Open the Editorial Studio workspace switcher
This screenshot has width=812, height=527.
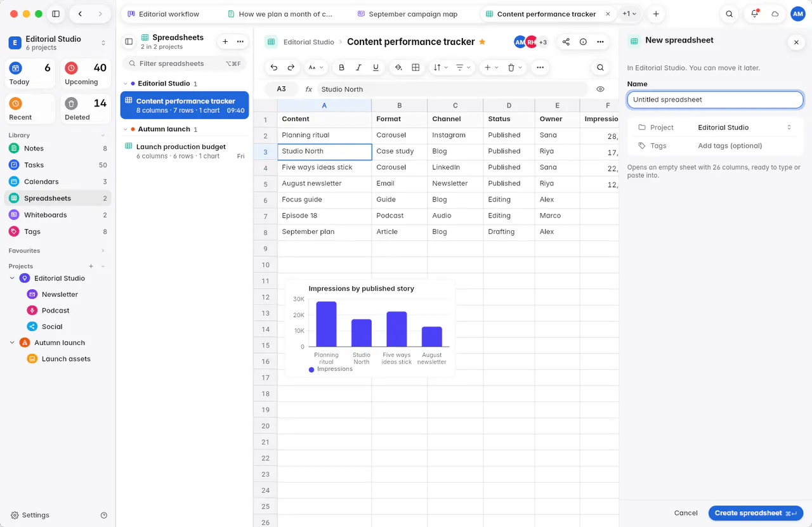coord(58,42)
